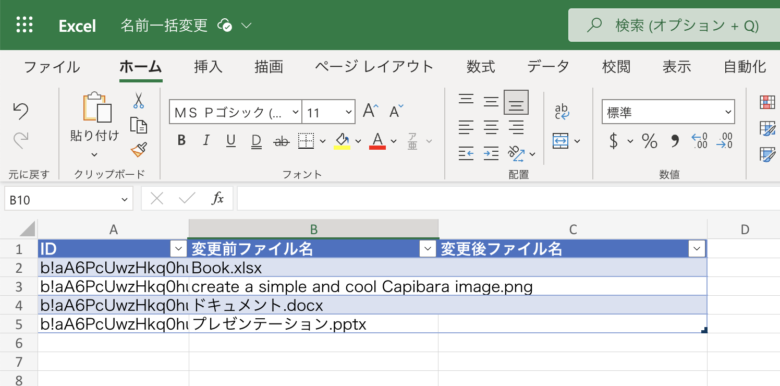Copy selection with copy icon
The image size is (780, 386).
click(x=138, y=125)
